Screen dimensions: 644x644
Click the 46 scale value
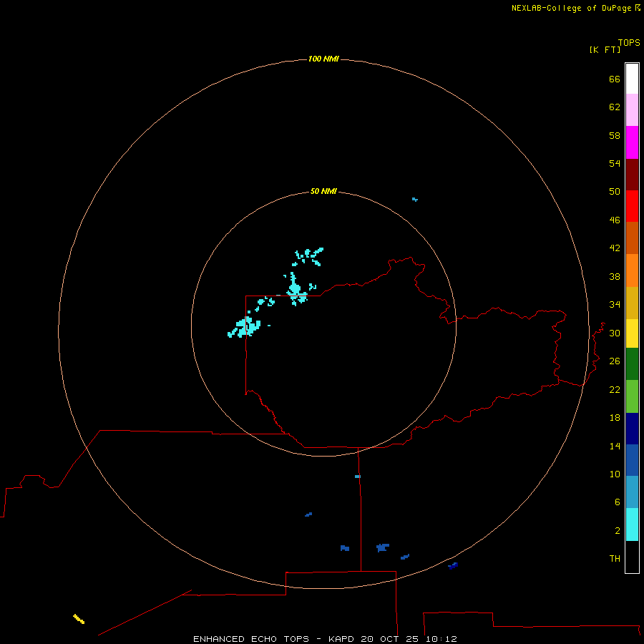[615, 220]
